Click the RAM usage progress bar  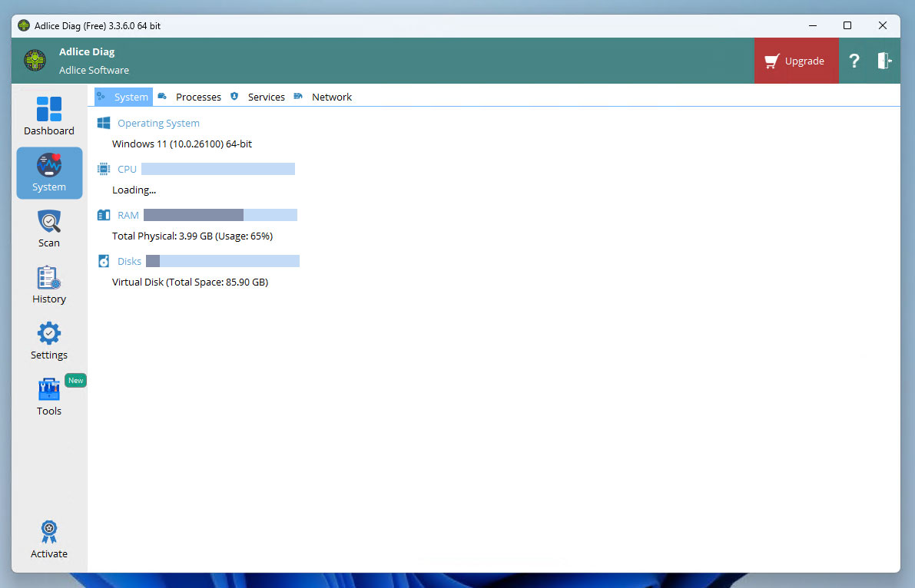[x=220, y=215]
